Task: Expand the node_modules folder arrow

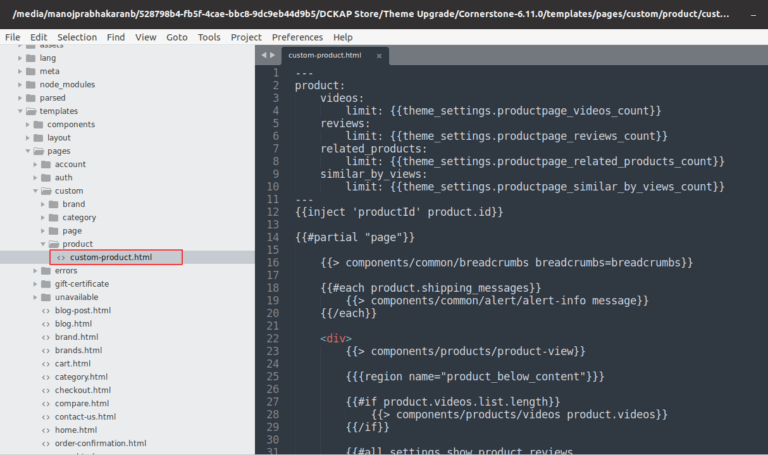Action: click(x=20, y=84)
